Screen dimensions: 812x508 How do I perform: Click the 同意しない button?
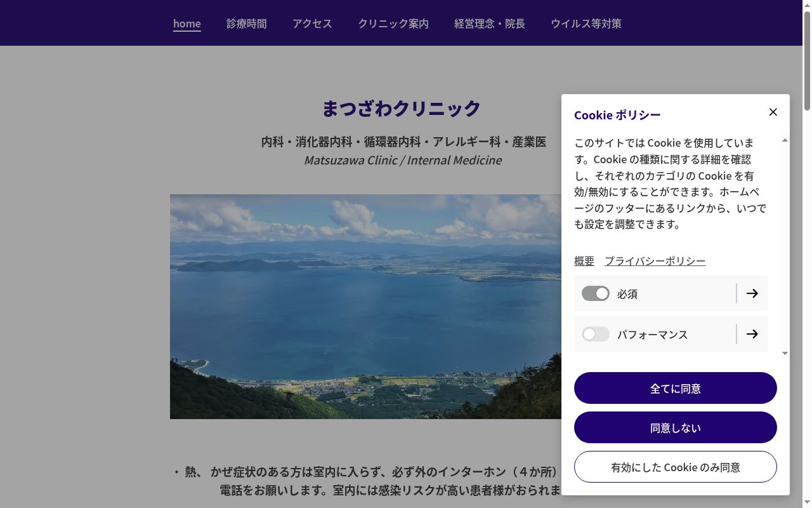[676, 427]
